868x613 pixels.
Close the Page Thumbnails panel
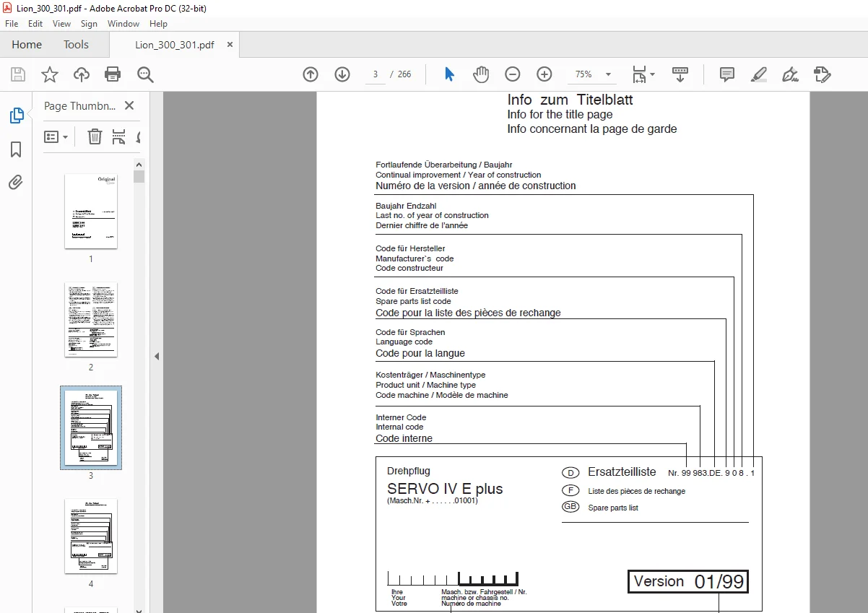[129, 105]
